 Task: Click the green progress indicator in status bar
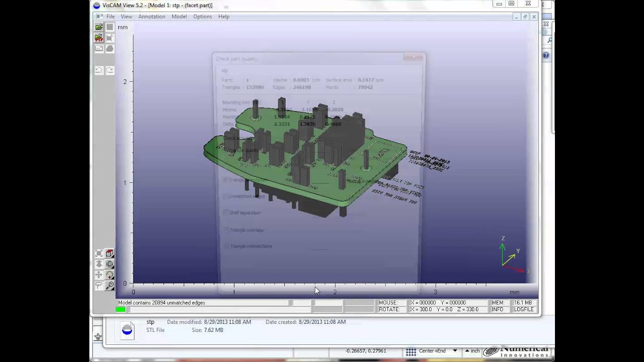(121, 309)
